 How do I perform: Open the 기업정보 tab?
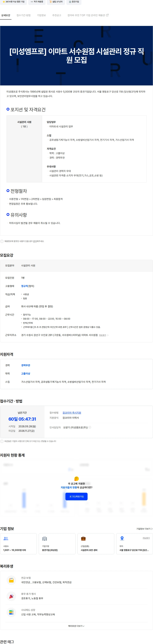pyautogui.click(x=41, y=15)
